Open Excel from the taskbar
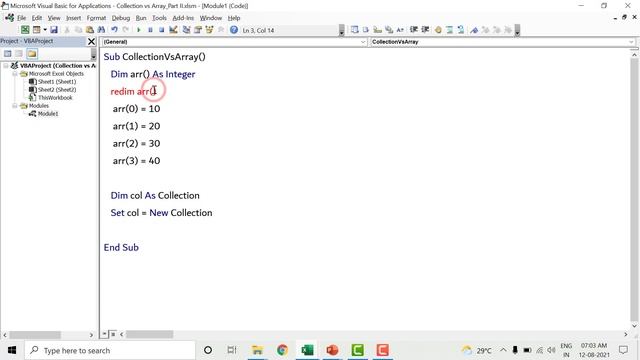Viewport: 640px width, 360px height. pos(307,350)
